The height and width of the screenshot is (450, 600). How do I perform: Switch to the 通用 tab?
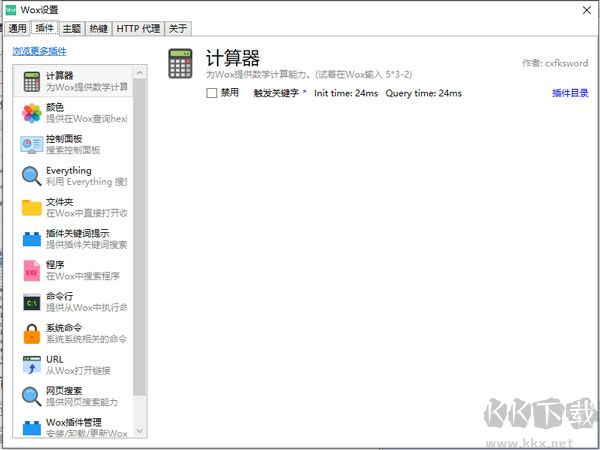click(x=17, y=28)
